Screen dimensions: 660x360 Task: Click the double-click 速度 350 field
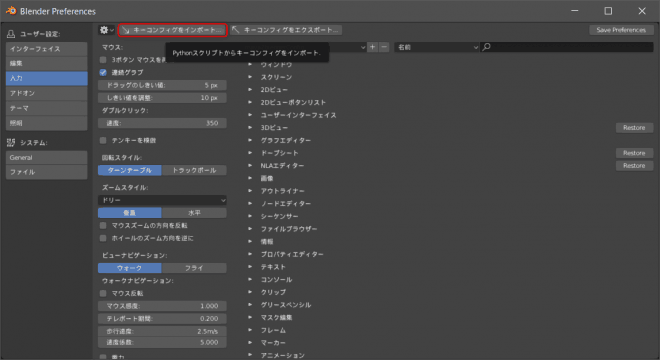click(x=162, y=123)
